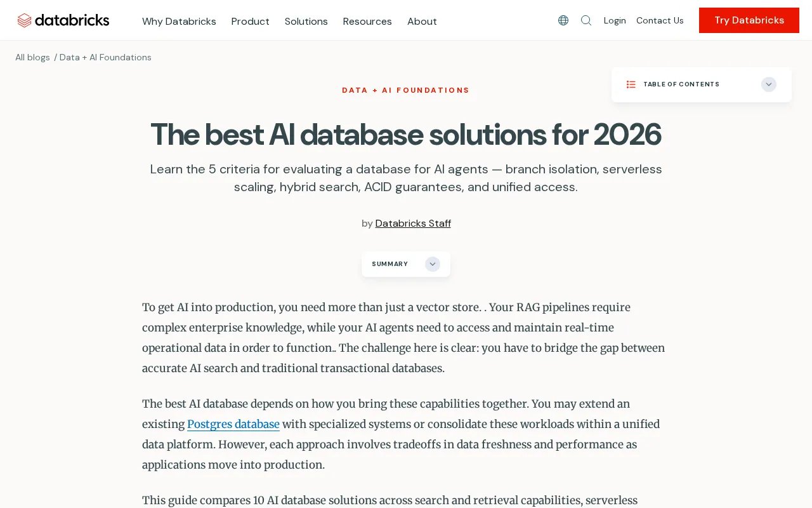Viewport: 812px width, 508px height.
Task: Click the Databricks logo
Action: [63, 20]
